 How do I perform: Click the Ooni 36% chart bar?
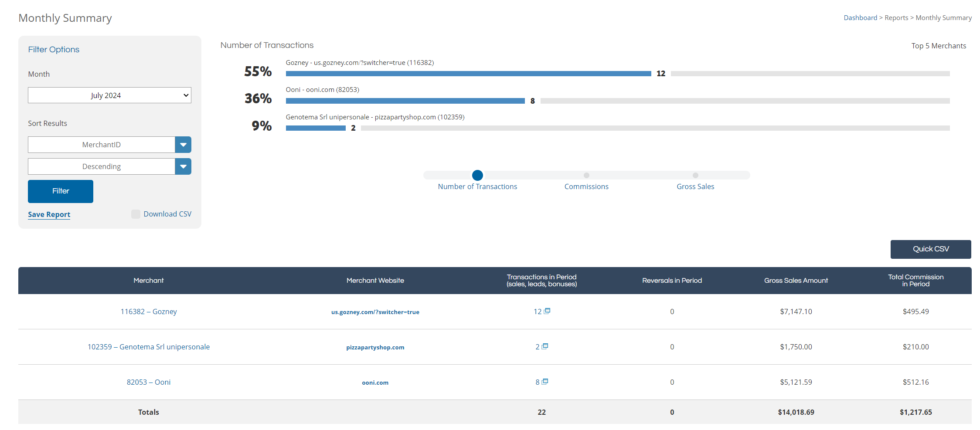click(405, 101)
